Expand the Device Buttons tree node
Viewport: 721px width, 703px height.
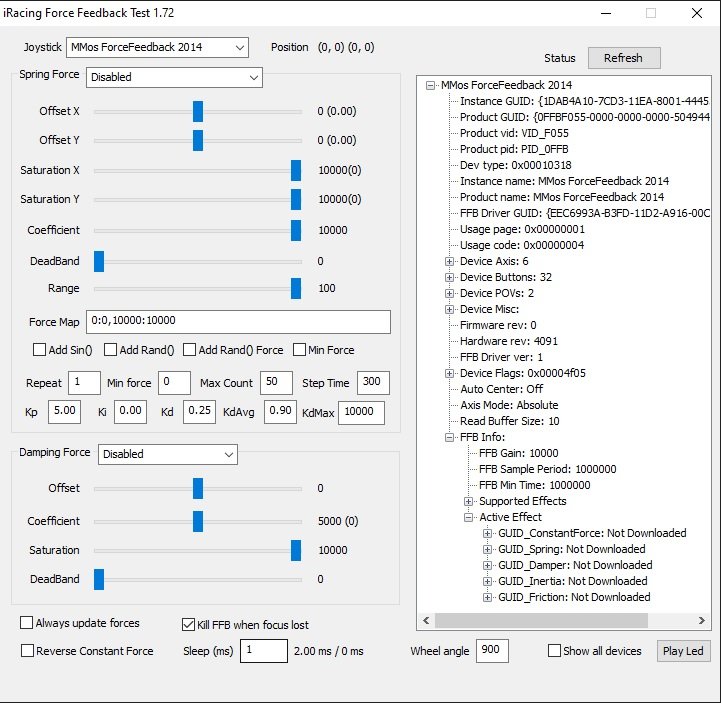pos(450,277)
